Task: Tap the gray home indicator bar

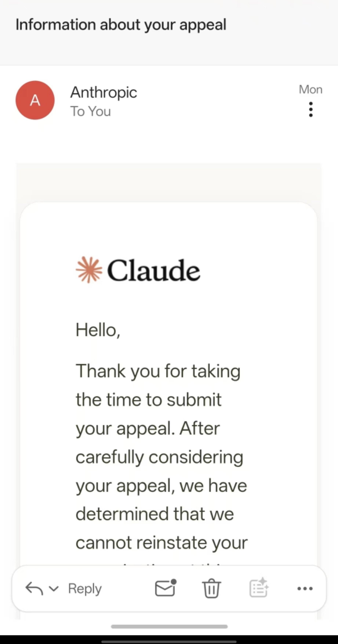Action: point(169,626)
